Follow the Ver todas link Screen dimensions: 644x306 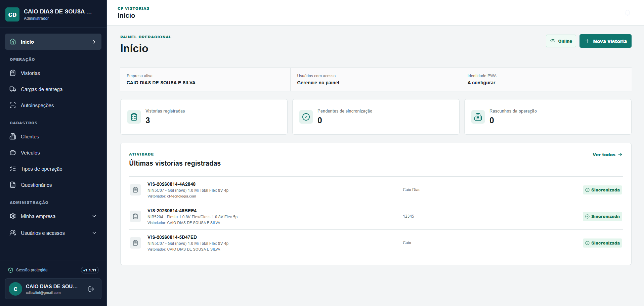tap(607, 155)
